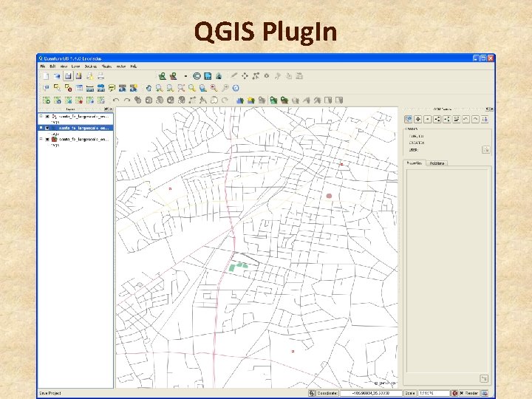Click the Save Project toolbar icon
The width and height of the screenshot is (532, 399).
(x=68, y=75)
